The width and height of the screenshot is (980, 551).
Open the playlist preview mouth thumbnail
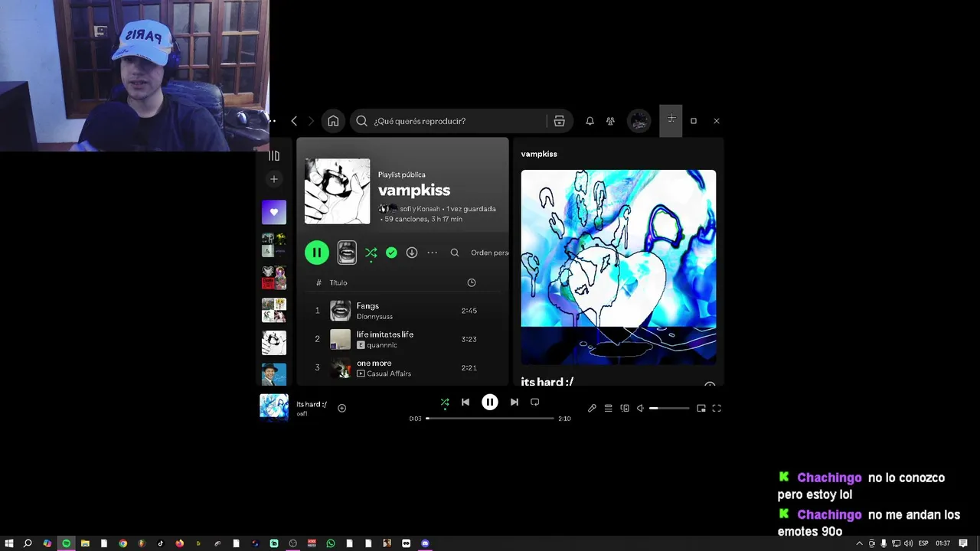point(347,253)
